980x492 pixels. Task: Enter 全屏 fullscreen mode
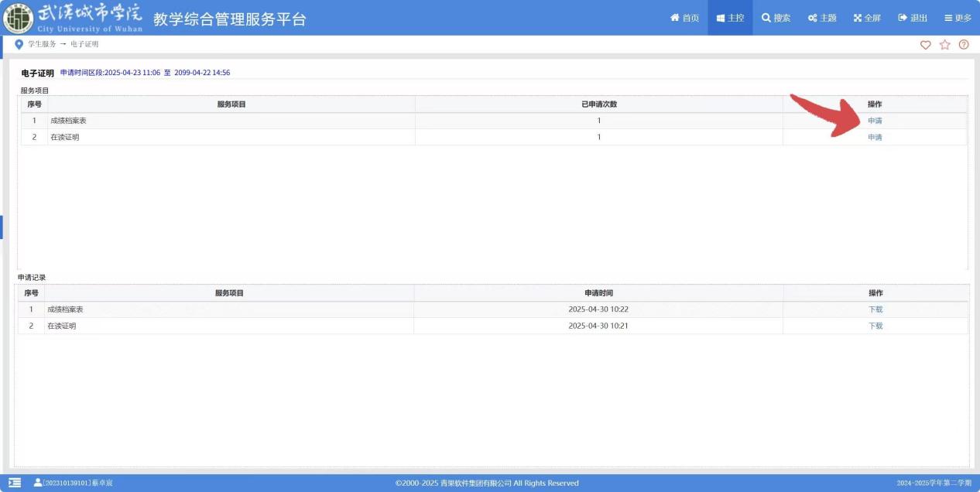click(x=858, y=18)
